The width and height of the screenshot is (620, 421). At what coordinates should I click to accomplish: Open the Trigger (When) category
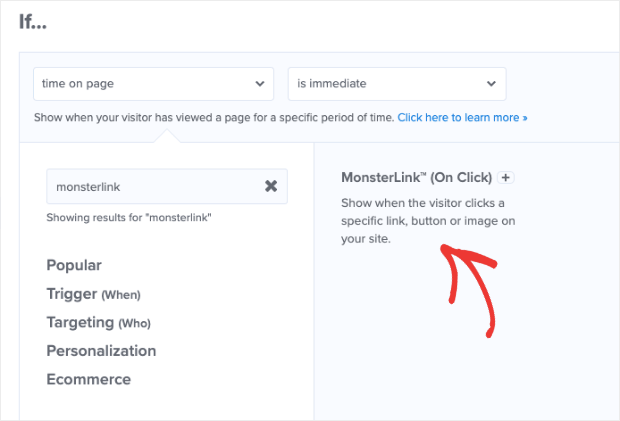coord(93,294)
